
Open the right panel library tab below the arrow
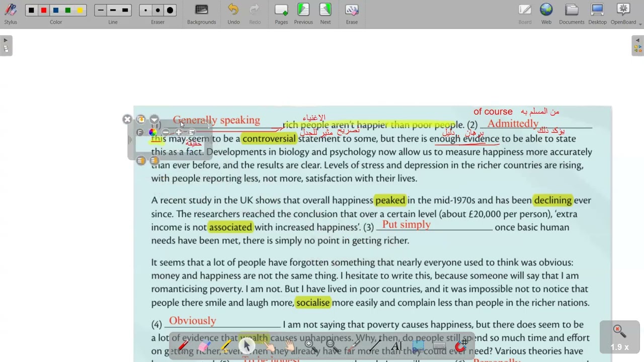(637, 49)
